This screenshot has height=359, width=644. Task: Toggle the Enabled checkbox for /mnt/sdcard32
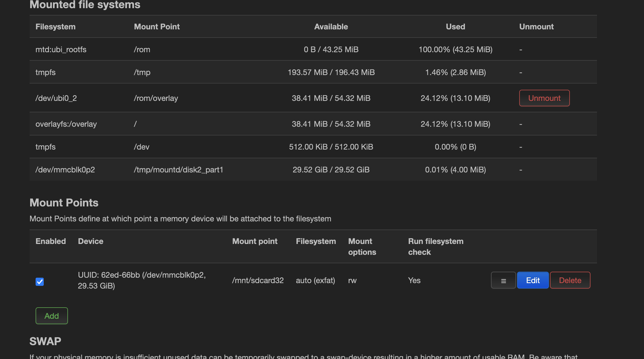click(x=40, y=281)
